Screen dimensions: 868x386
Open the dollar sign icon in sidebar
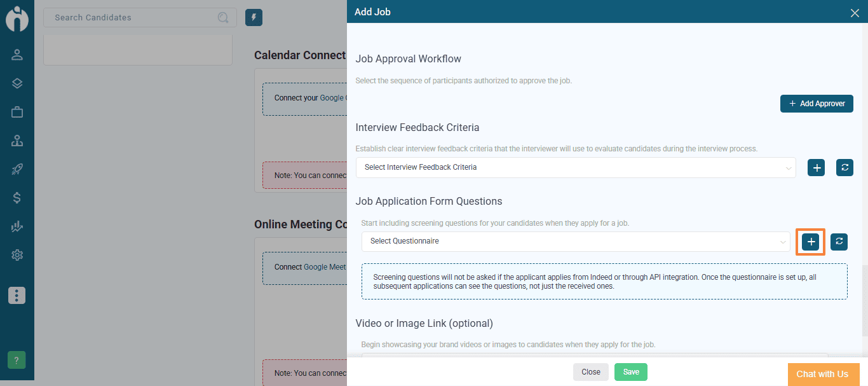[17, 198]
